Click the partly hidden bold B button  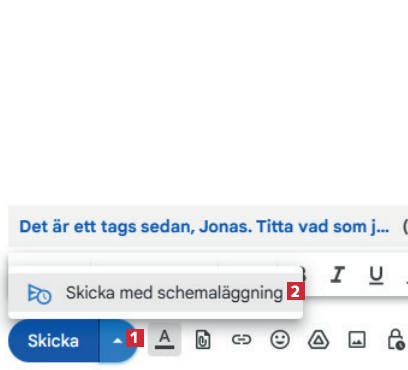click(x=303, y=275)
